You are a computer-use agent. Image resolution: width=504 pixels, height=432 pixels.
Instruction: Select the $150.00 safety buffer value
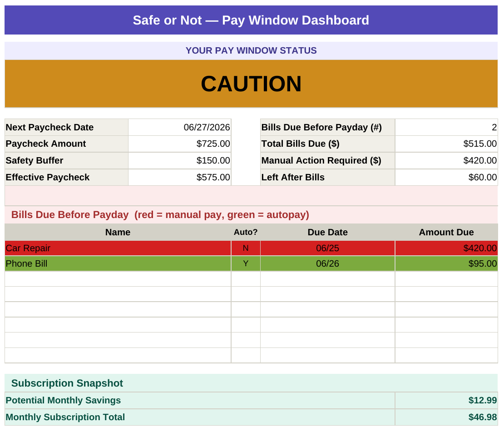point(180,160)
